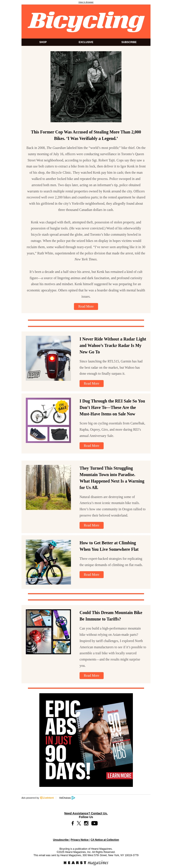Open the X (Twitter) icon

79,823
